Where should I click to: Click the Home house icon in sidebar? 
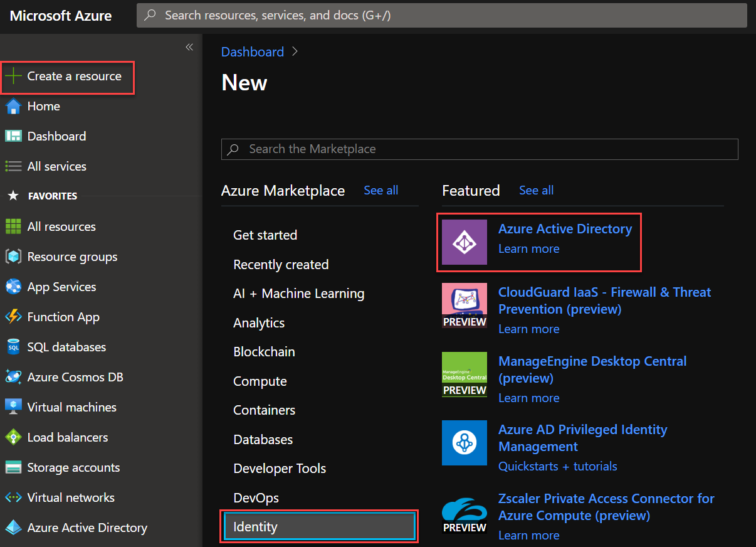[x=13, y=107]
